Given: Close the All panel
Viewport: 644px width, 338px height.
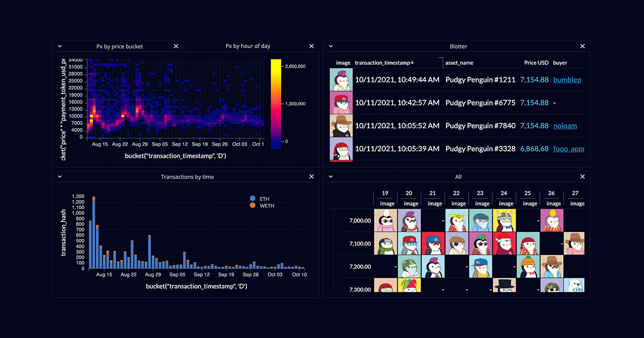Looking at the screenshot, I should (x=583, y=177).
